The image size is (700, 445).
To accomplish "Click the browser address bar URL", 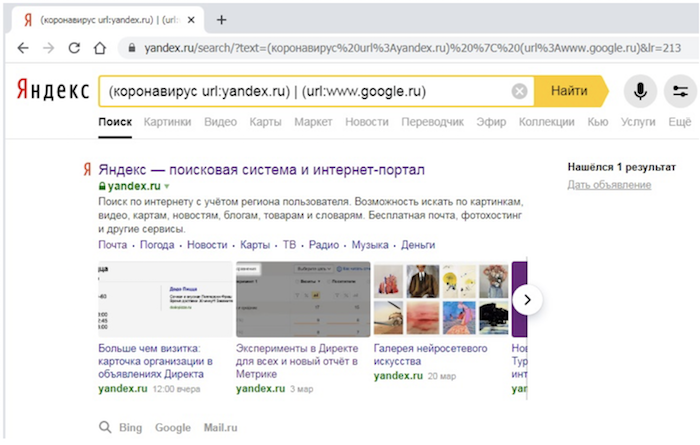I will click(x=412, y=48).
